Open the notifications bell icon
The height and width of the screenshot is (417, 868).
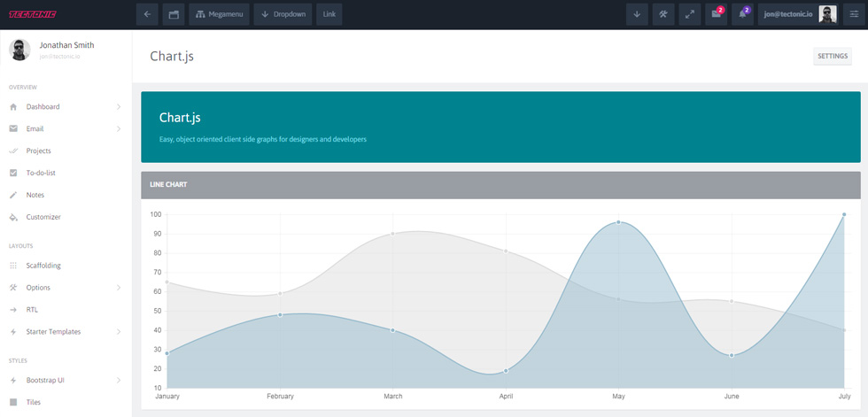[742, 14]
